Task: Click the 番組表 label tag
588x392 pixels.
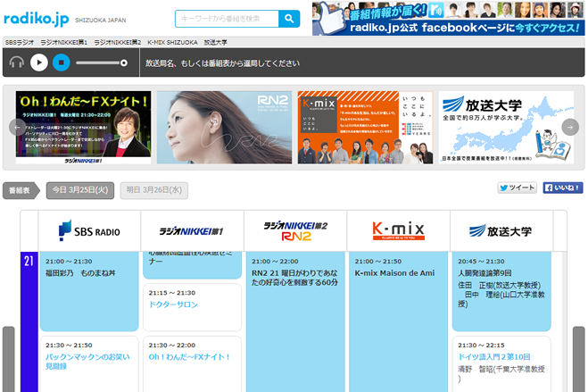Action: point(21,190)
